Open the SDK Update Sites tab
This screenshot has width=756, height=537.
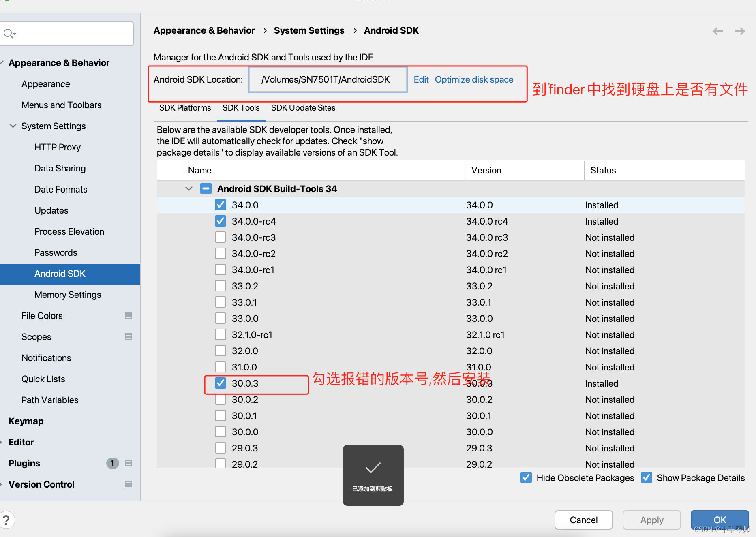click(x=303, y=108)
